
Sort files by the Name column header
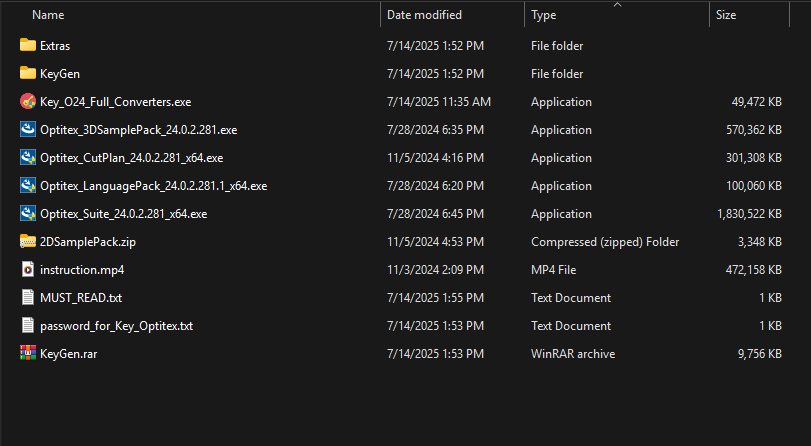tap(48, 15)
